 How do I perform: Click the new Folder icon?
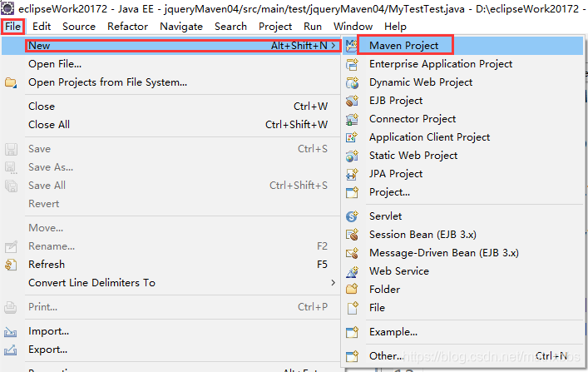352,290
